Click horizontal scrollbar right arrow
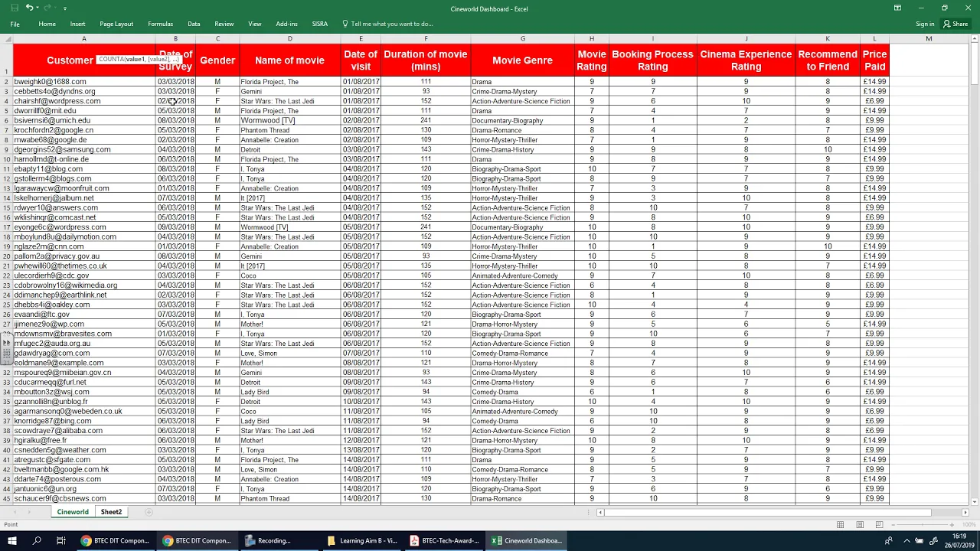 [x=965, y=512]
